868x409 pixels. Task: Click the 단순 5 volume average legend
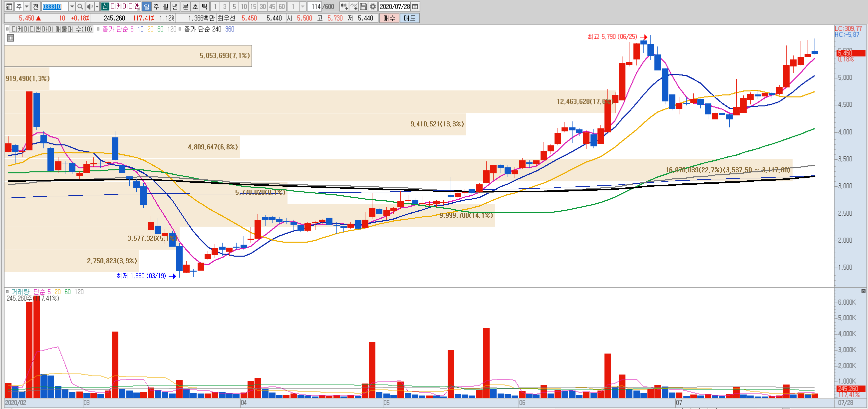click(42, 292)
